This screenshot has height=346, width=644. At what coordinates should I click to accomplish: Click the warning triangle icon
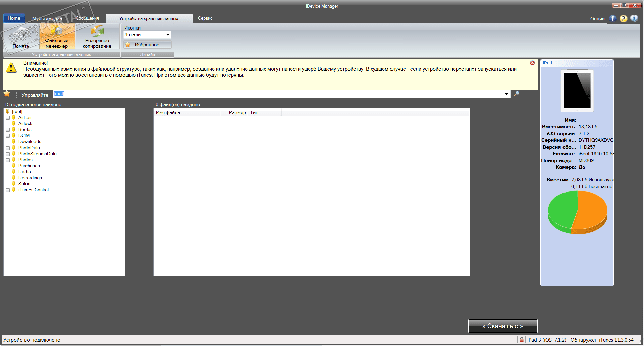(11, 68)
